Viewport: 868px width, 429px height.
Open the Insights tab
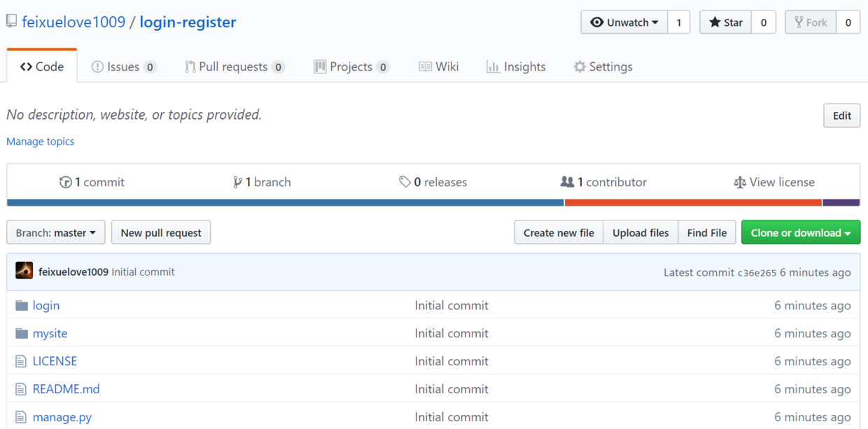pos(516,66)
